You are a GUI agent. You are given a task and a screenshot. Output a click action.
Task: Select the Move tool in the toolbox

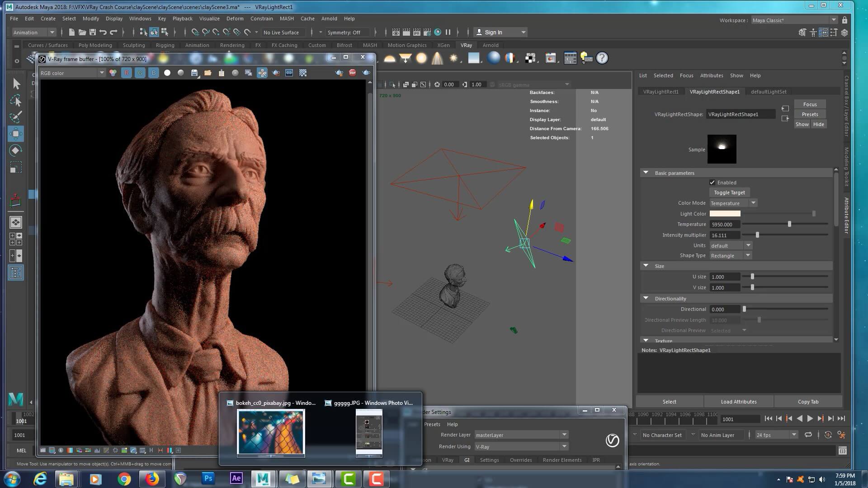pyautogui.click(x=16, y=134)
